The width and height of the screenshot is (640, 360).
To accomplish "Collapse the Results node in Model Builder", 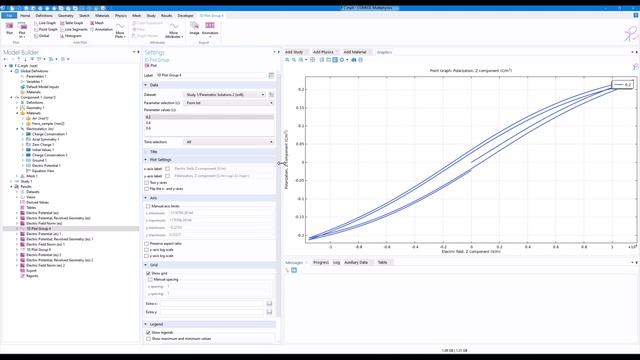I will pyautogui.click(x=11, y=187).
